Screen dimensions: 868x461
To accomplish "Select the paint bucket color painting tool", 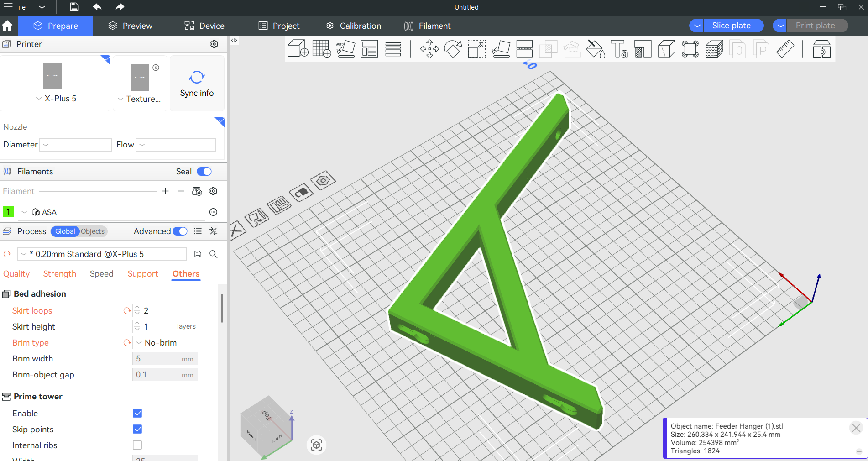I will [596, 49].
